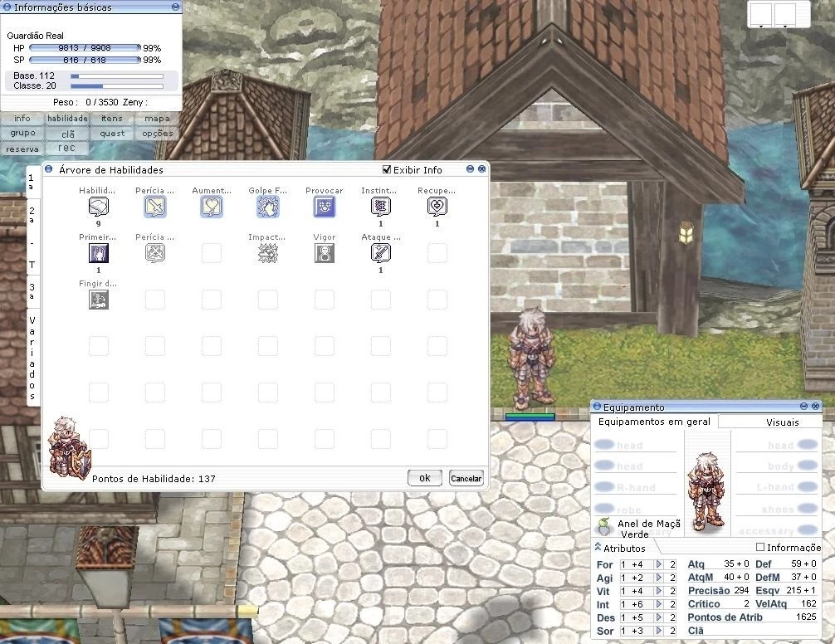Click the info button

coord(22,118)
